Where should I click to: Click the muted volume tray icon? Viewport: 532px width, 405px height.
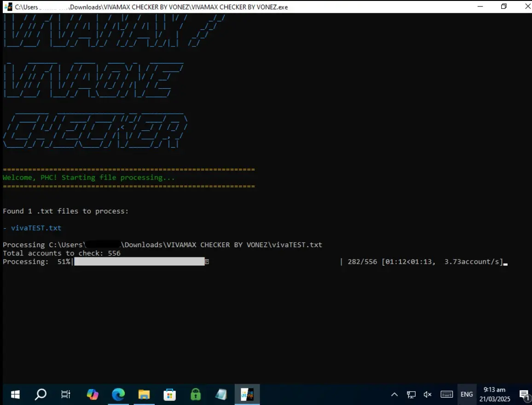tap(428, 394)
